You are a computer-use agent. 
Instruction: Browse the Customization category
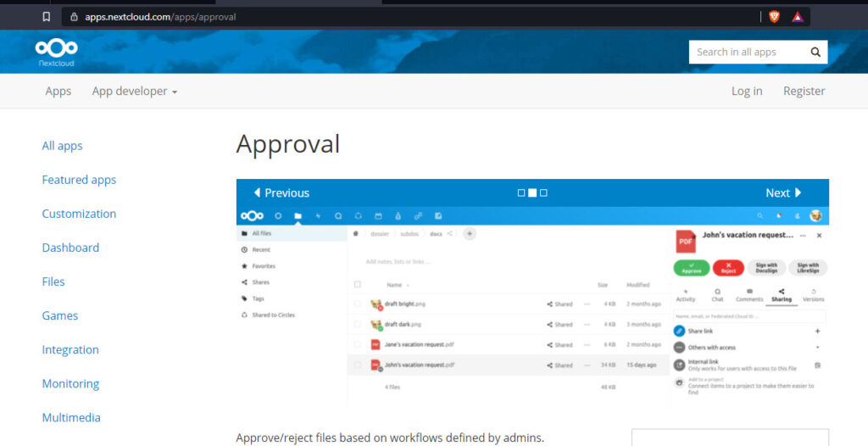tap(79, 214)
